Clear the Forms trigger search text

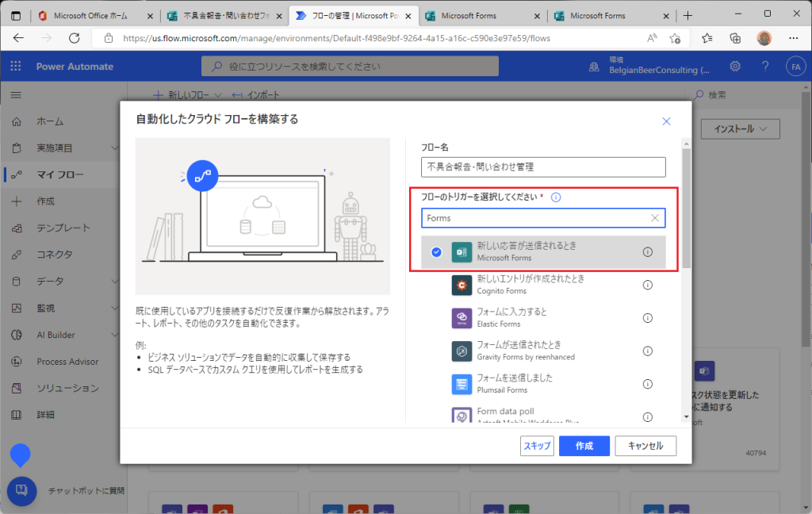coord(654,218)
